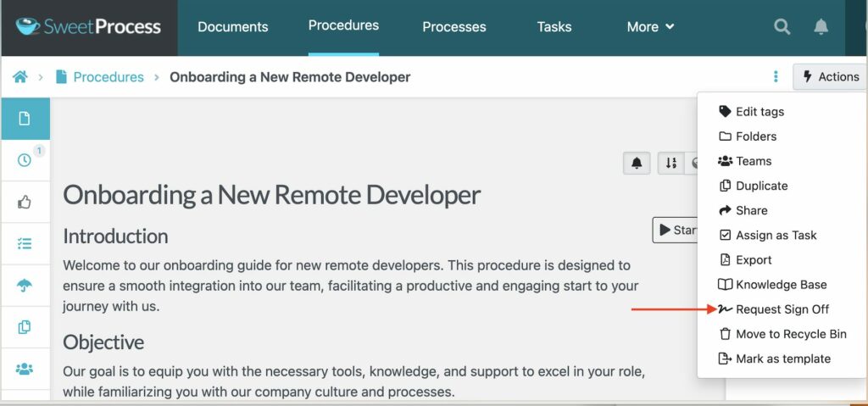Screen dimensions: 868x406
Task: Open the Actions dropdown button
Action: pyautogui.click(x=830, y=77)
